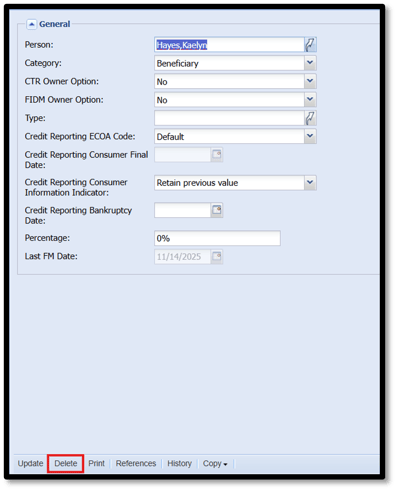Click the Percentage field showing 0%
The image size is (397, 491).
click(217, 238)
